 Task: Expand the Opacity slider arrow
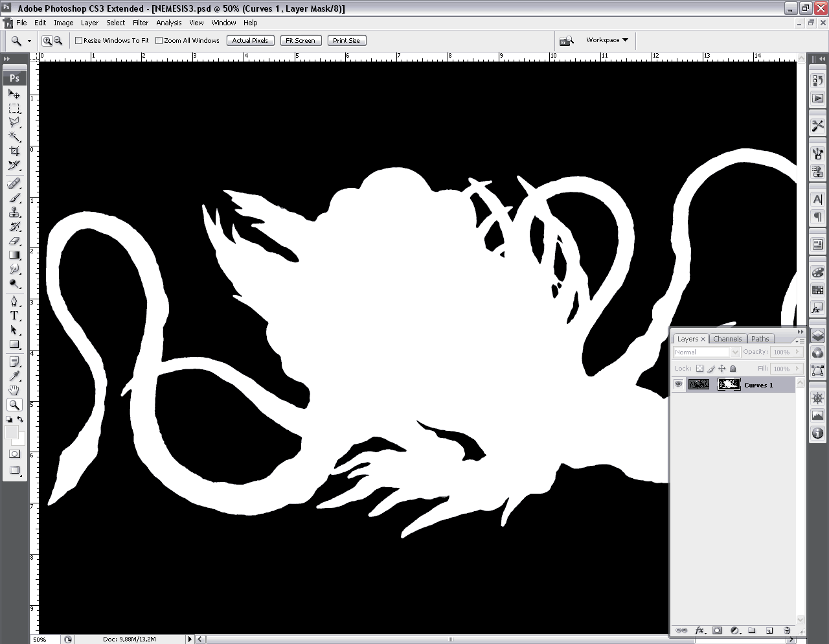pyautogui.click(x=797, y=352)
